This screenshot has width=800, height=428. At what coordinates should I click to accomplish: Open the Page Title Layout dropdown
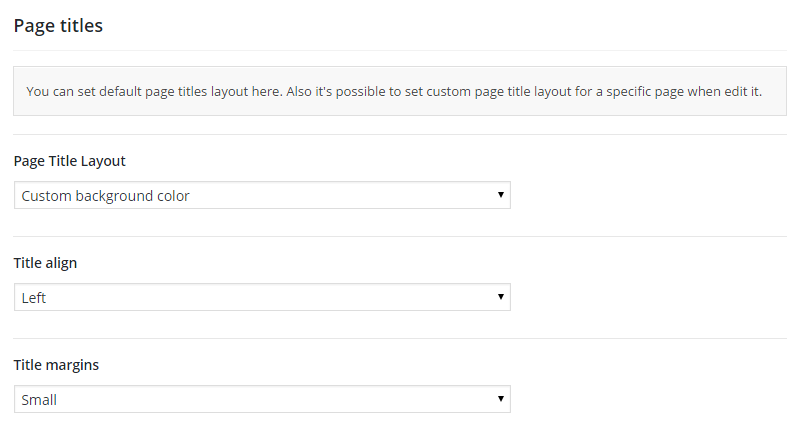click(262, 196)
